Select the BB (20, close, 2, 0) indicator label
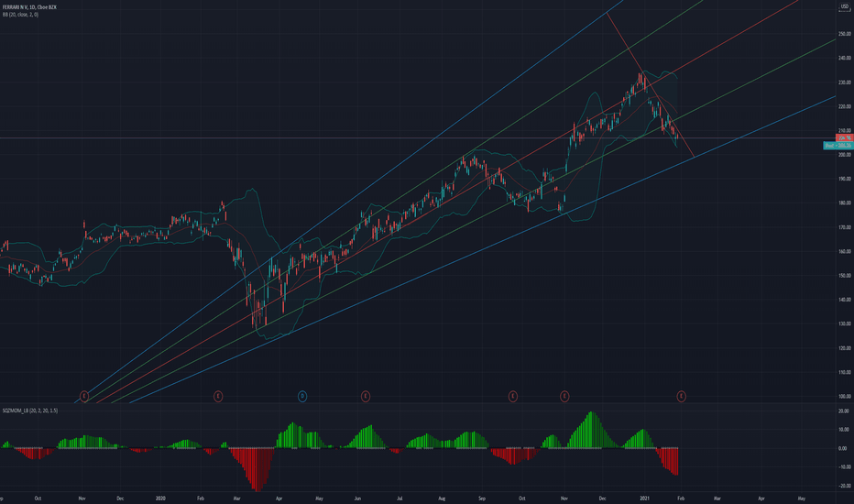Viewport: 854px width, 504px height. click(20, 15)
